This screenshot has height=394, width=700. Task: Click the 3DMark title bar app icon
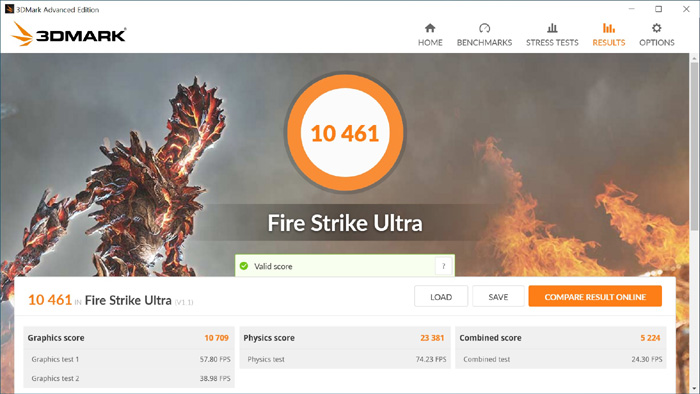[9, 9]
